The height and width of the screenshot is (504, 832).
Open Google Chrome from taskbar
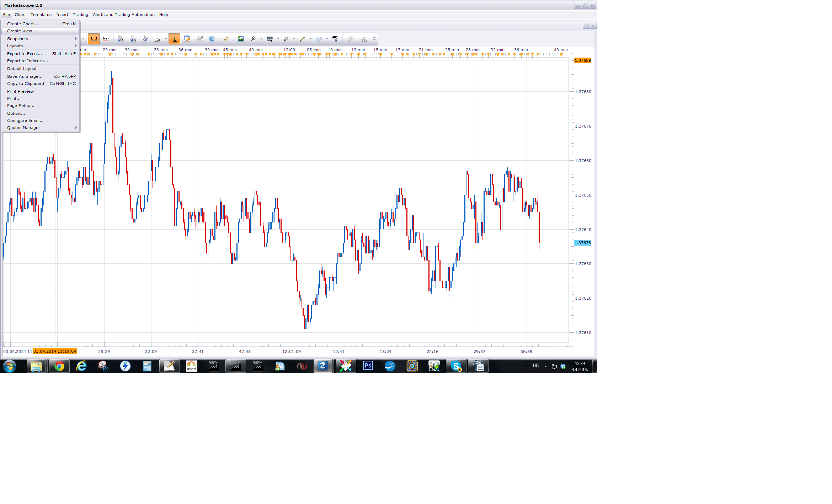tap(59, 366)
